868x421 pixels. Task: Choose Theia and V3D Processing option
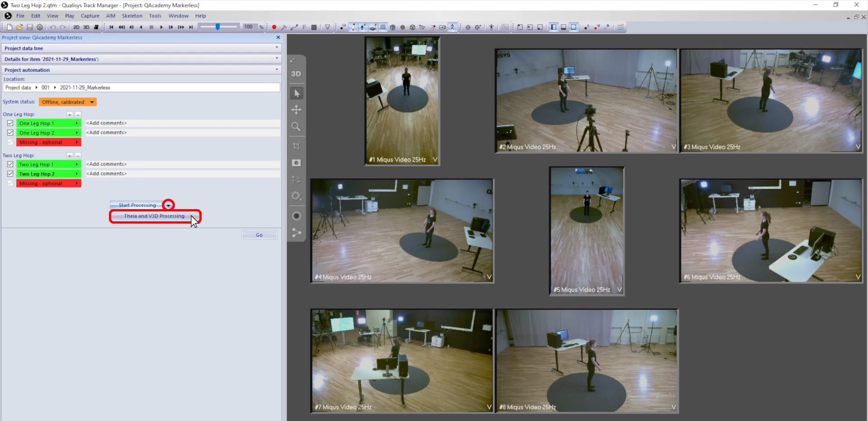[154, 216]
